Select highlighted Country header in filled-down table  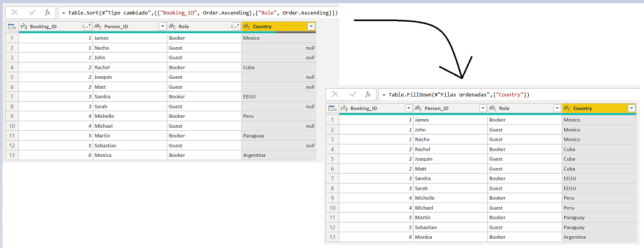599,108
